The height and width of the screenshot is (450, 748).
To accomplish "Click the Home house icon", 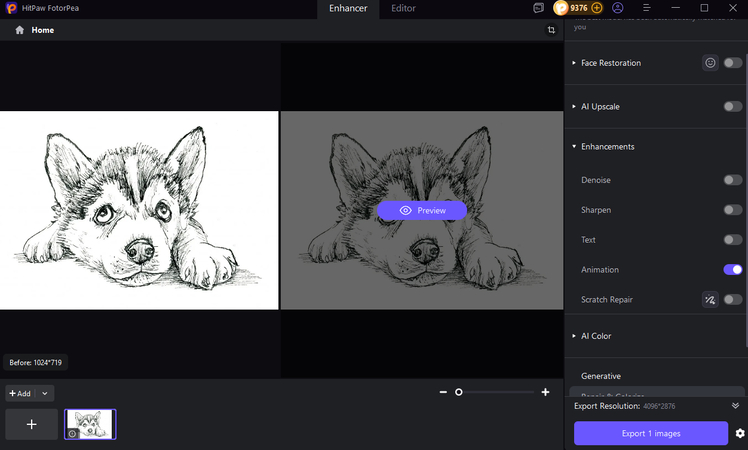I will (x=20, y=30).
